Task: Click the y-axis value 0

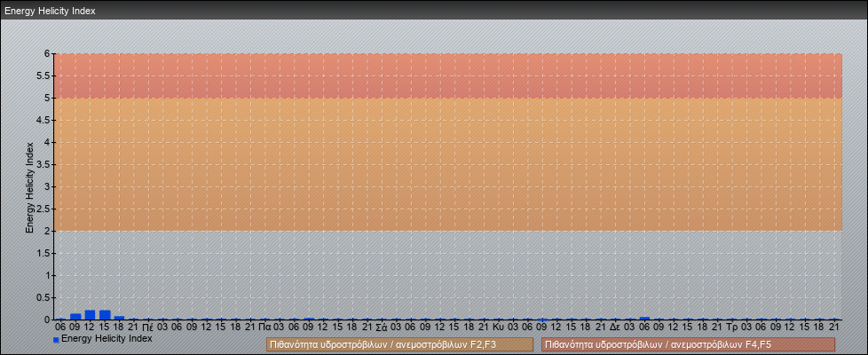Action: coord(48,319)
